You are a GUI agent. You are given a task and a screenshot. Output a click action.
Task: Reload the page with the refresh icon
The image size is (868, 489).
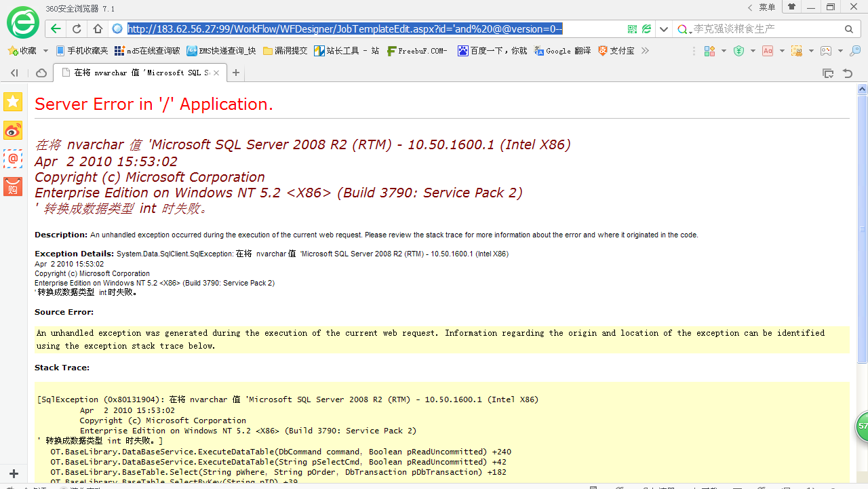click(77, 29)
